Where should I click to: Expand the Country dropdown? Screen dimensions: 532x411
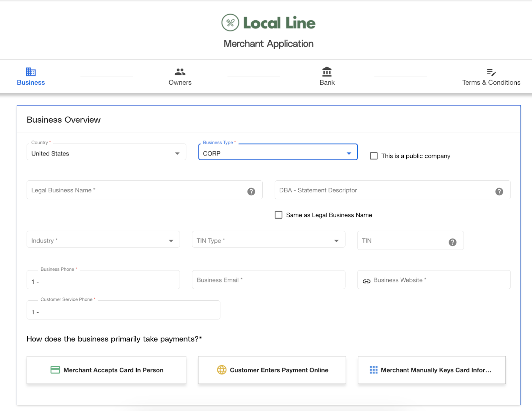coord(106,154)
